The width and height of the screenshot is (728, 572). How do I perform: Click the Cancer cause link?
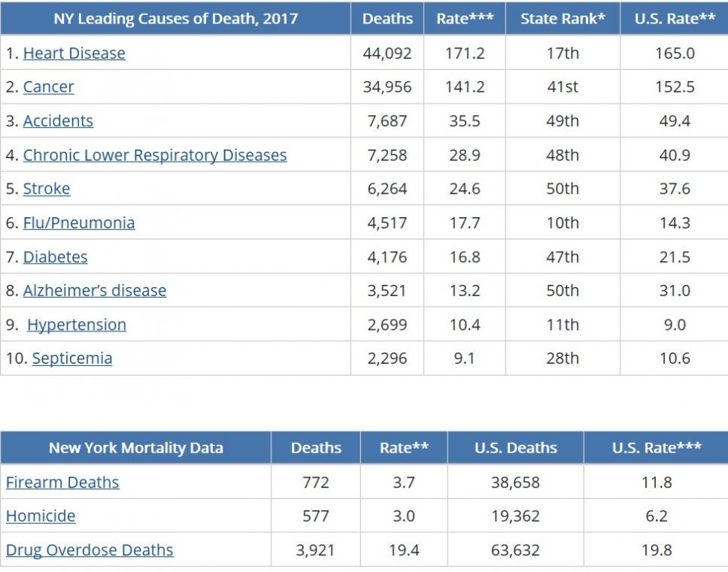[x=48, y=87]
